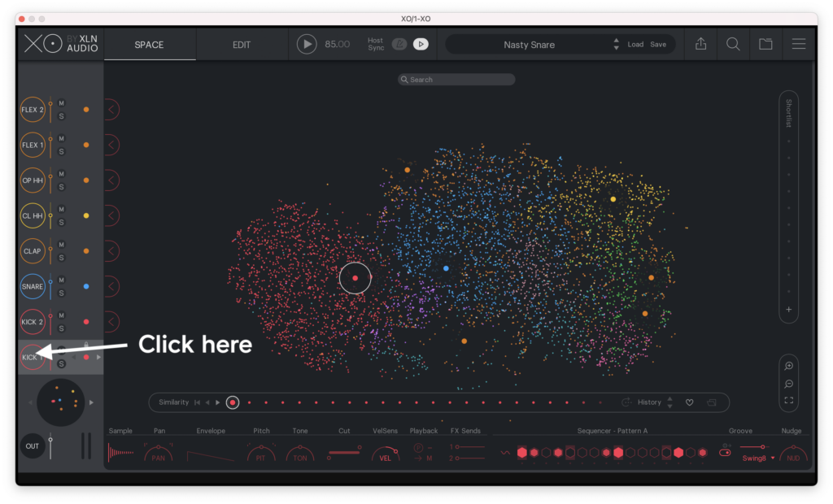Viewport: 833px width, 504px height.
Task: Click the TON tone knob
Action: [300, 454]
